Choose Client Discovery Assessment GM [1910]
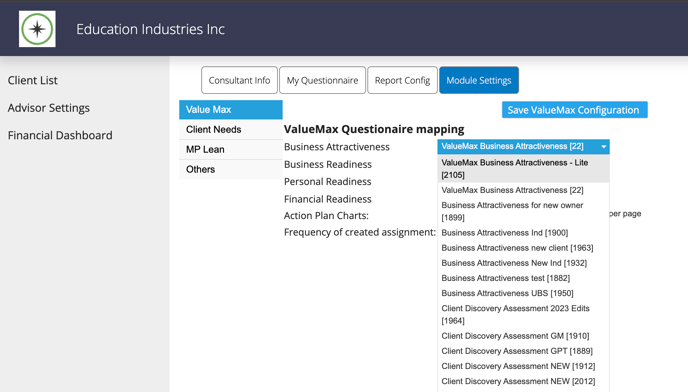688x392 pixels. 523,336
